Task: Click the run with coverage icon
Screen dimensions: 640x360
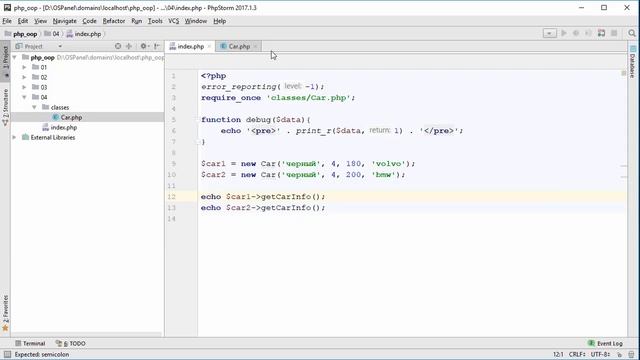Action: [x=588, y=33]
